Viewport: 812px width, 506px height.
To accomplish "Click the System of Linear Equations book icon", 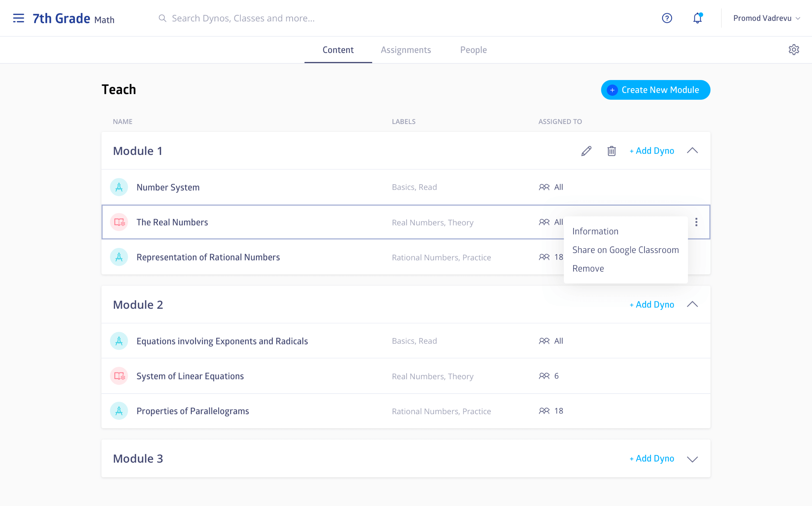I will point(119,376).
